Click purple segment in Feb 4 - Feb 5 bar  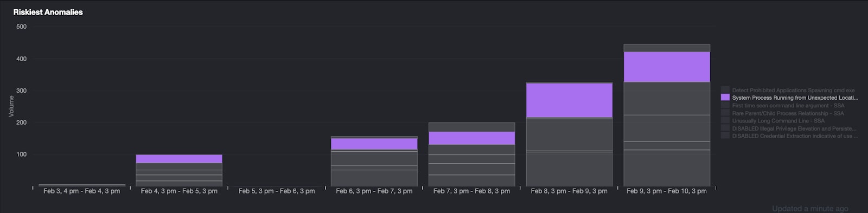coord(178,159)
